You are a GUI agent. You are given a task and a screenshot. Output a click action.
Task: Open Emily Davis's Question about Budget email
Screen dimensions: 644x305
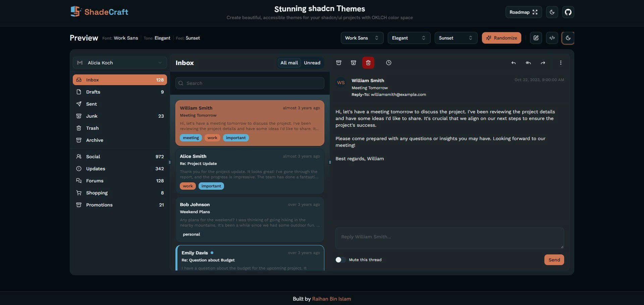[250, 258]
